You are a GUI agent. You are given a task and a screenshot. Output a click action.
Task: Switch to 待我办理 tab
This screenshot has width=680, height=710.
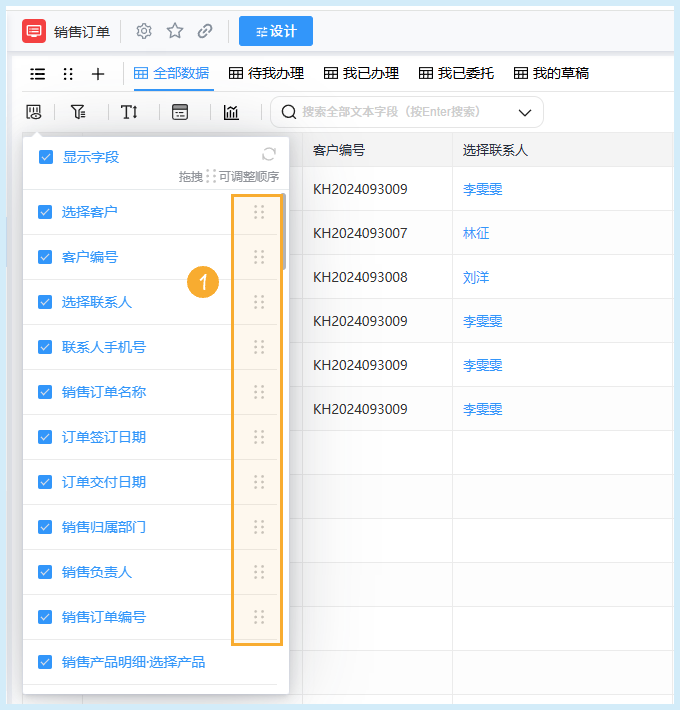(266, 73)
